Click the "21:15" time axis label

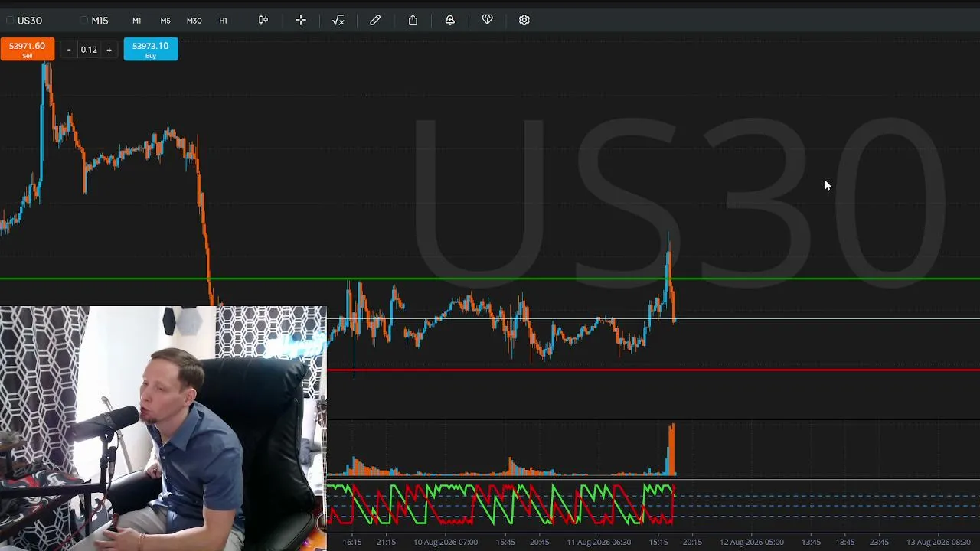(386, 542)
